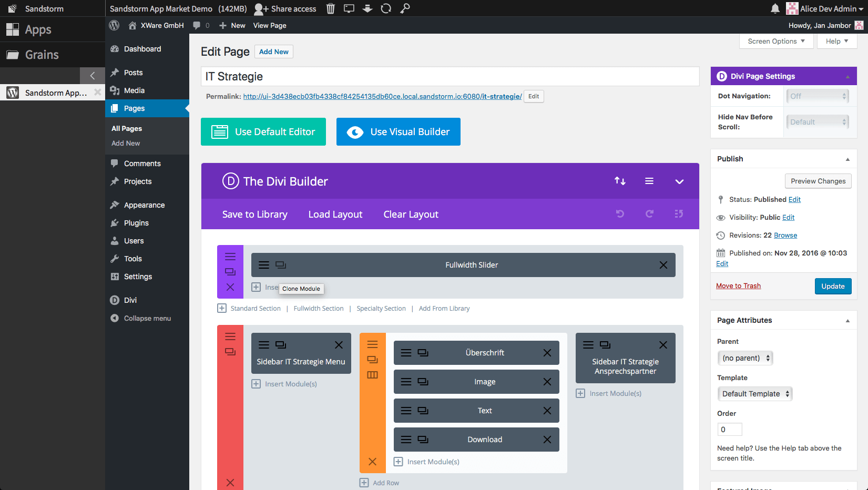The height and width of the screenshot is (490, 868).
Task: Open the Dot Navigation dropdown
Action: tap(818, 96)
